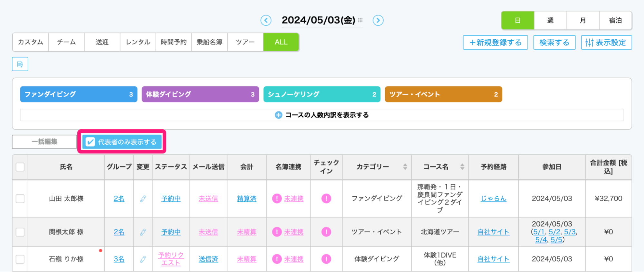Switch to 宿泊 view tab

click(x=615, y=21)
